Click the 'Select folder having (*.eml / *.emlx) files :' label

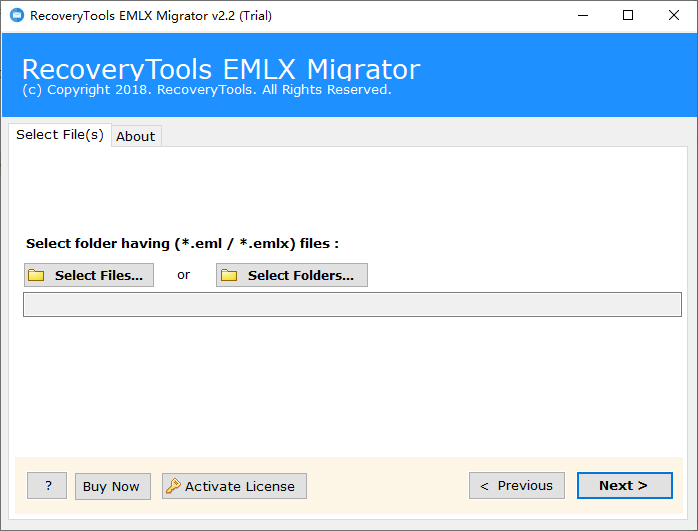tap(183, 243)
